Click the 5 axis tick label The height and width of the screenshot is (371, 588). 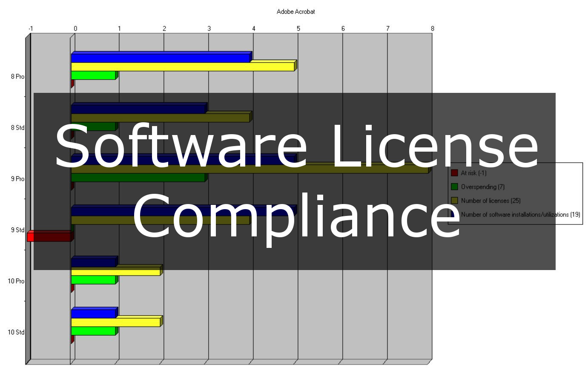tap(298, 29)
